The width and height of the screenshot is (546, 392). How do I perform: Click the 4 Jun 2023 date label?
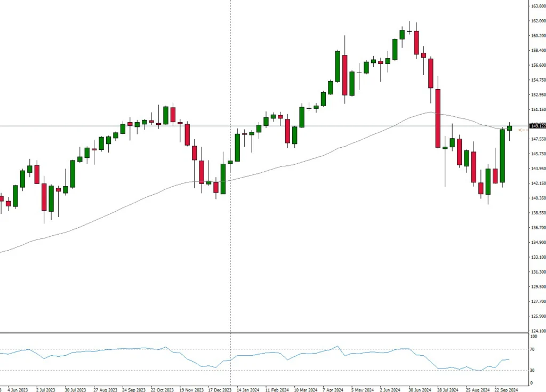[x=18, y=389]
